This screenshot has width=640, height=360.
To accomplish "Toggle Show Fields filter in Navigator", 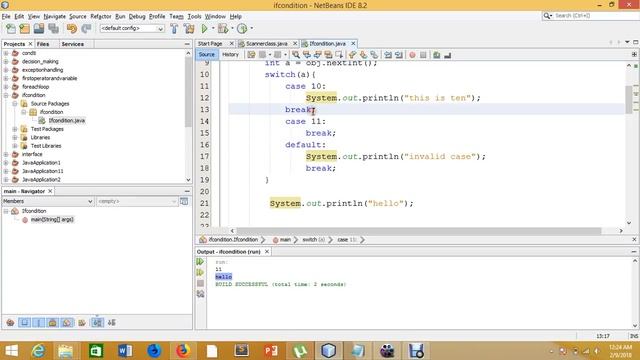I will point(24,323).
